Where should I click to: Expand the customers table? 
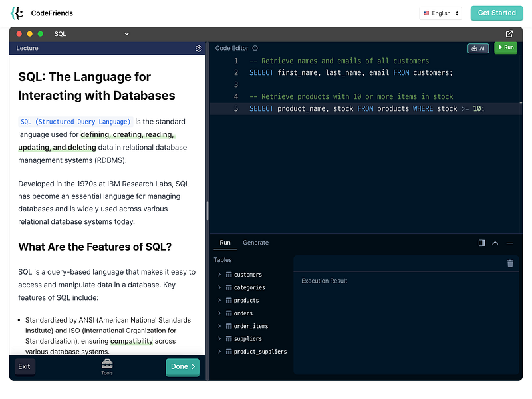(220, 275)
